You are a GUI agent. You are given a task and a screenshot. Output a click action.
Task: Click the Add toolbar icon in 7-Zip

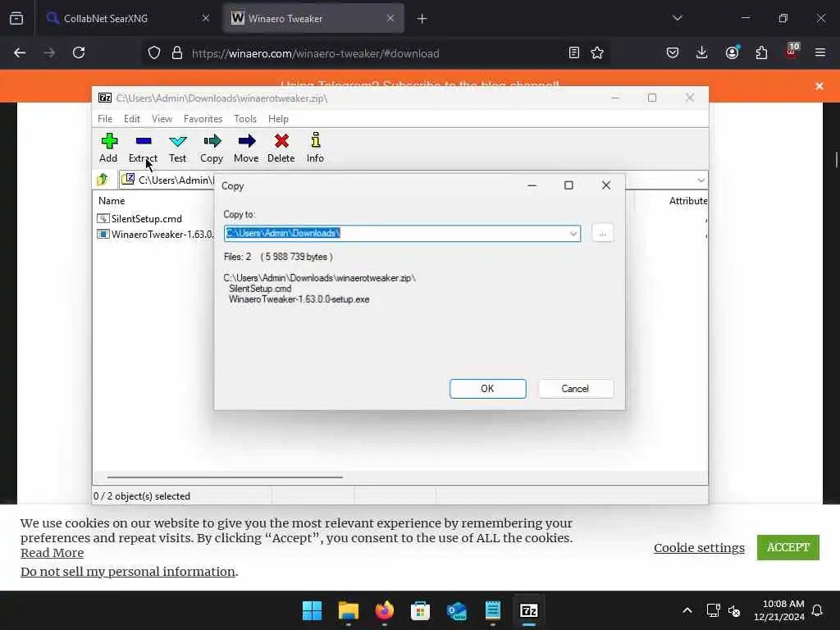pos(108,148)
